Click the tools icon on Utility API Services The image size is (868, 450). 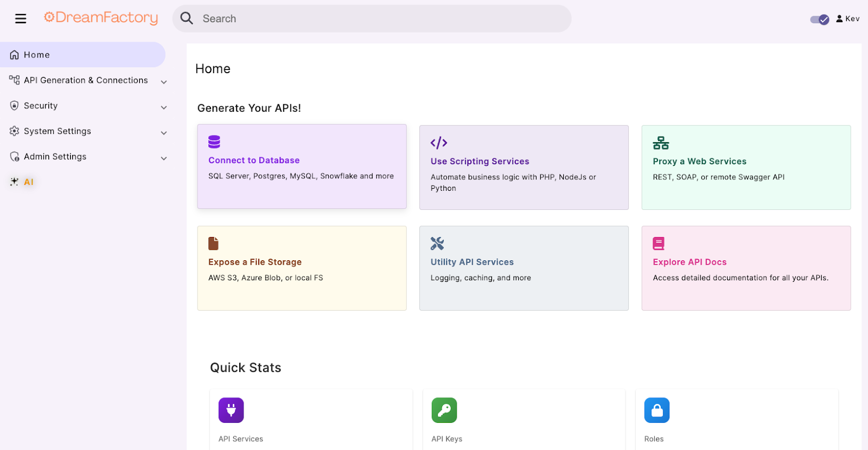click(x=437, y=243)
